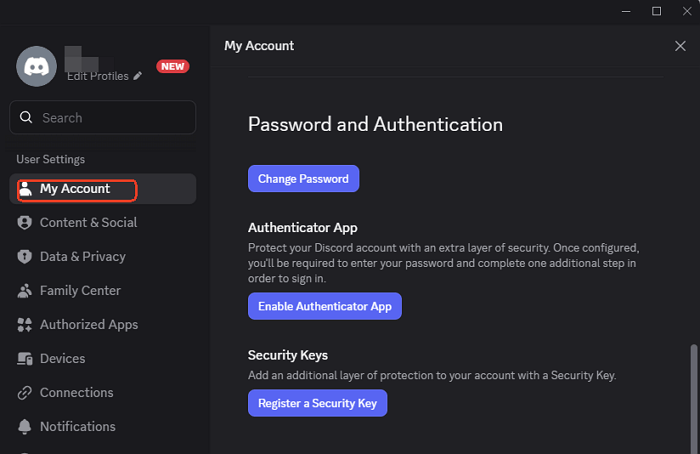Select Connections in the sidebar
Viewport: 700px width, 454px height.
[103, 392]
